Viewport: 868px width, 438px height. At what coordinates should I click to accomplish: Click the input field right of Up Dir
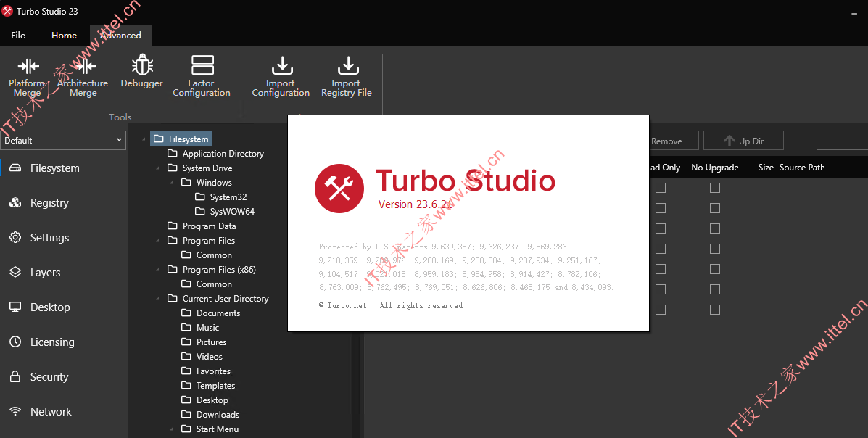[x=842, y=141]
